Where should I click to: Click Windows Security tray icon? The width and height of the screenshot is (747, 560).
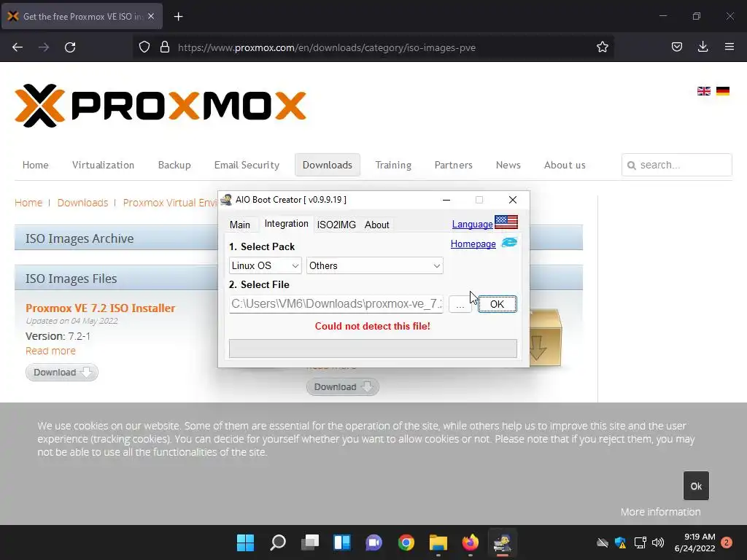pyautogui.click(x=620, y=542)
